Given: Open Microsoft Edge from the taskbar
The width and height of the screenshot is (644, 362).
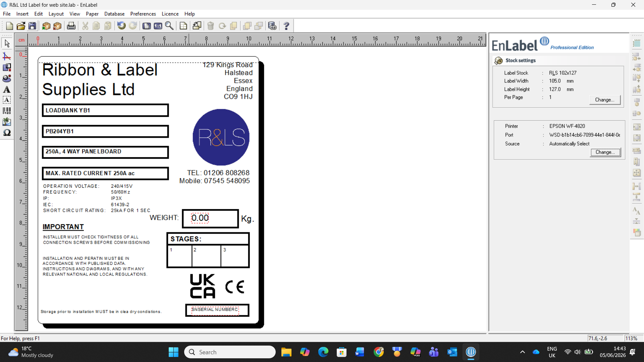Looking at the screenshot, I should tap(323, 352).
